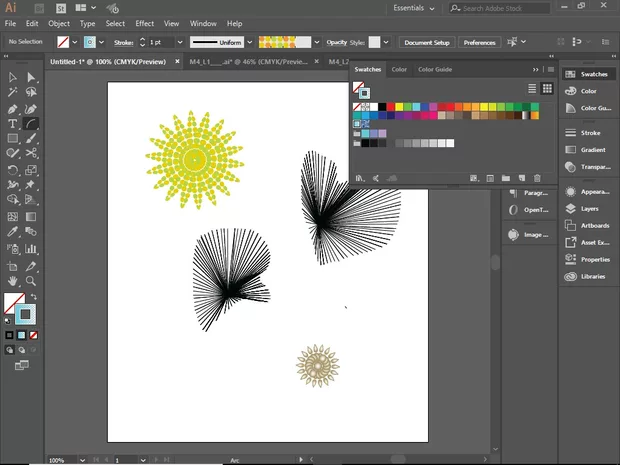This screenshot has height=465, width=620.
Task: Open the Effect menu
Action: pos(145,23)
